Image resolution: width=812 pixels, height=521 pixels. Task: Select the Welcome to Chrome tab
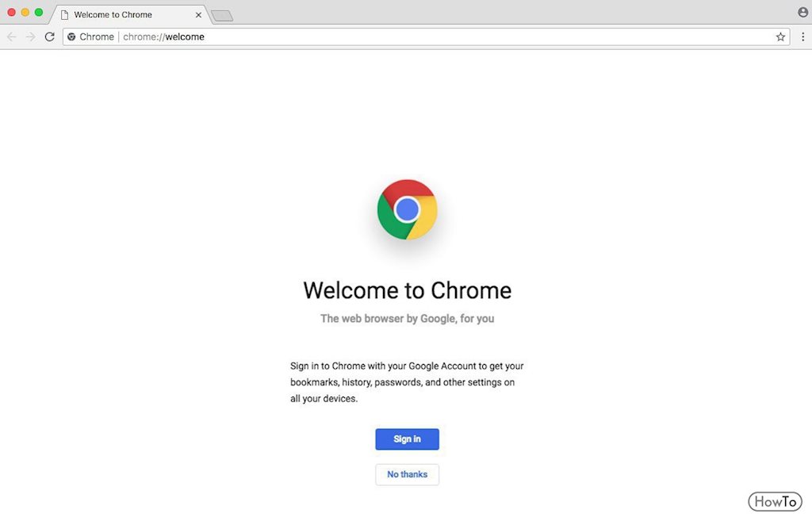[119, 15]
